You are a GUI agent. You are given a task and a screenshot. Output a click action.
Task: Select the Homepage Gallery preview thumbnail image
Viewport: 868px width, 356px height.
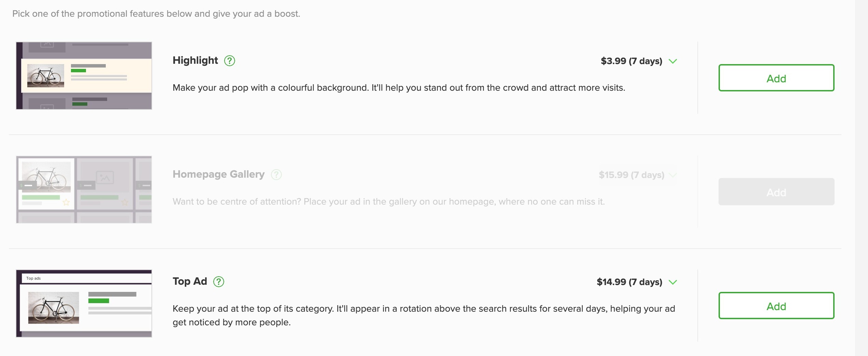click(x=84, y=190)
